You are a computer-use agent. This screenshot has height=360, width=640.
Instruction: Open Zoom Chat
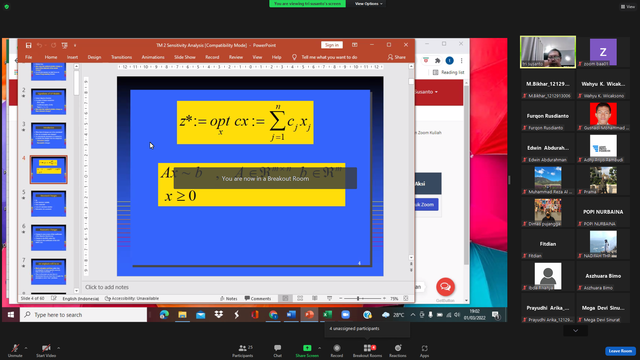tap(278, 350)
